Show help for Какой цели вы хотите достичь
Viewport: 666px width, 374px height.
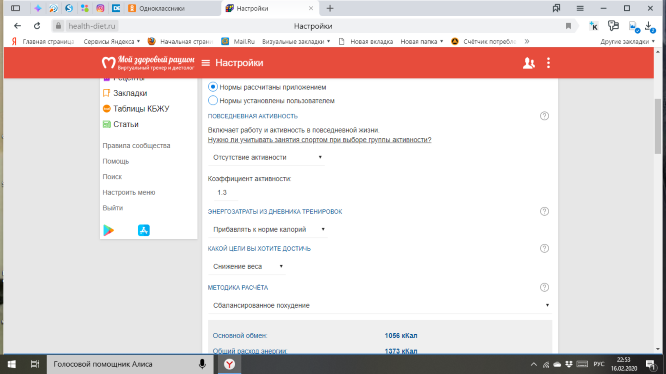(x=544, y=248)
